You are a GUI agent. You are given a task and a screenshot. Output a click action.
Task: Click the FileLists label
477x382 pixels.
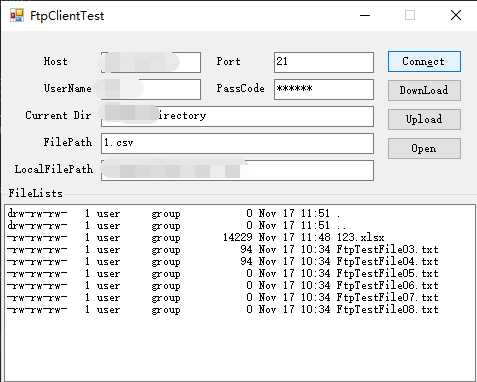pyautogui.click(x=36, y=193)
